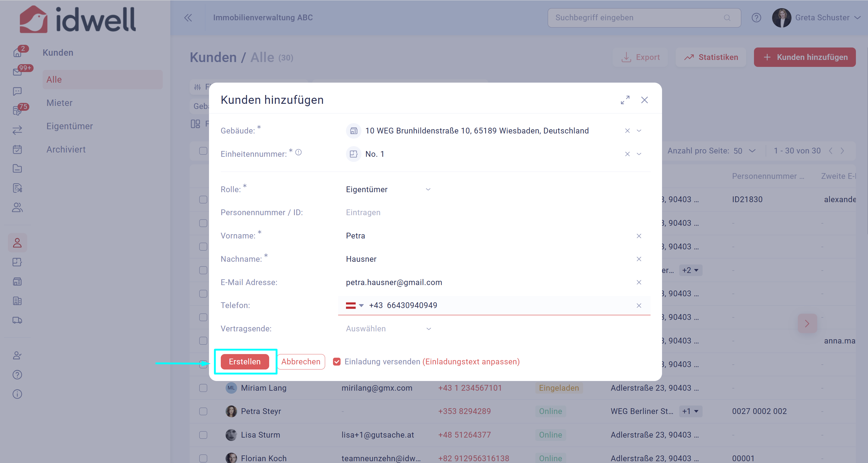Open the documents folder sidebar icon
Screen dimensions: 868x463
[x=18, y=169]
